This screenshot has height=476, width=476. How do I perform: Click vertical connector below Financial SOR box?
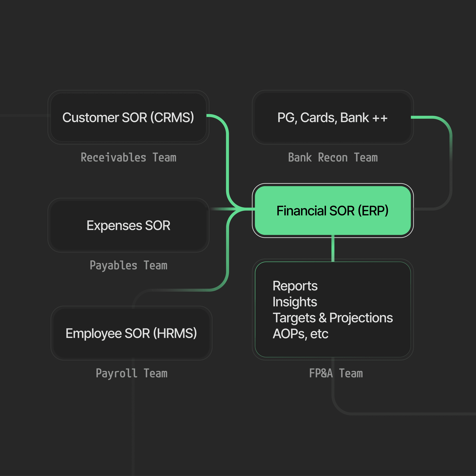click(333, 248)
